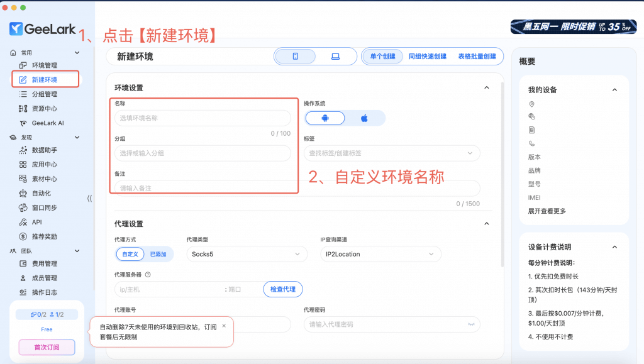The height and width of the screenshot is (364, 644).
Task: Open 环境管理 in the sidebar
Action: (x=44, y=65)
